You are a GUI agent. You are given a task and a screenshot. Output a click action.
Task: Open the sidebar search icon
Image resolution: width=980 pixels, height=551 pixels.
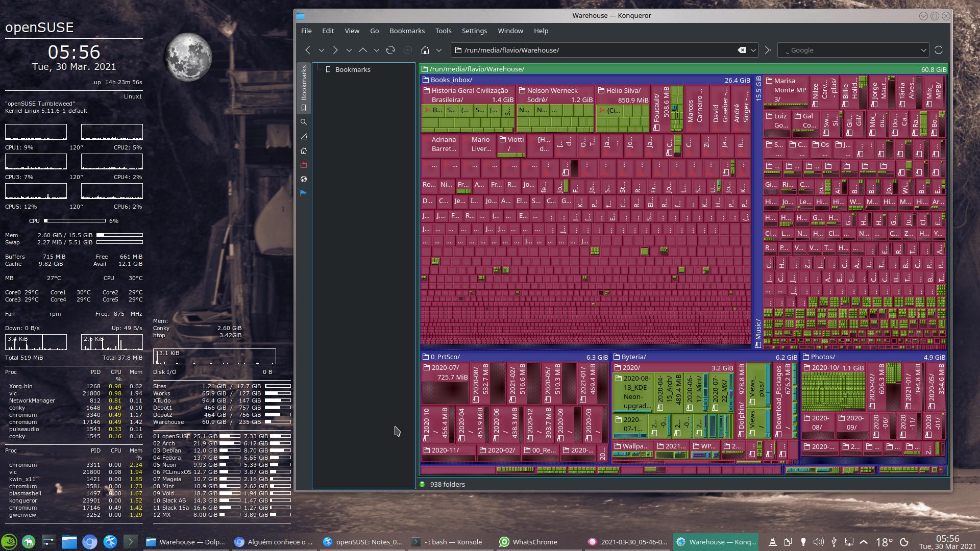click(x=304, y=122)
